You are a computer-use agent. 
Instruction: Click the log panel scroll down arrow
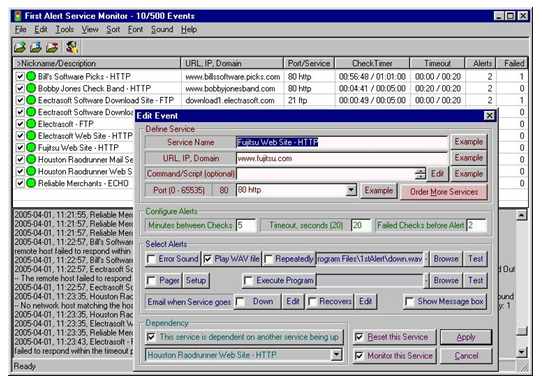coord(521,352)
